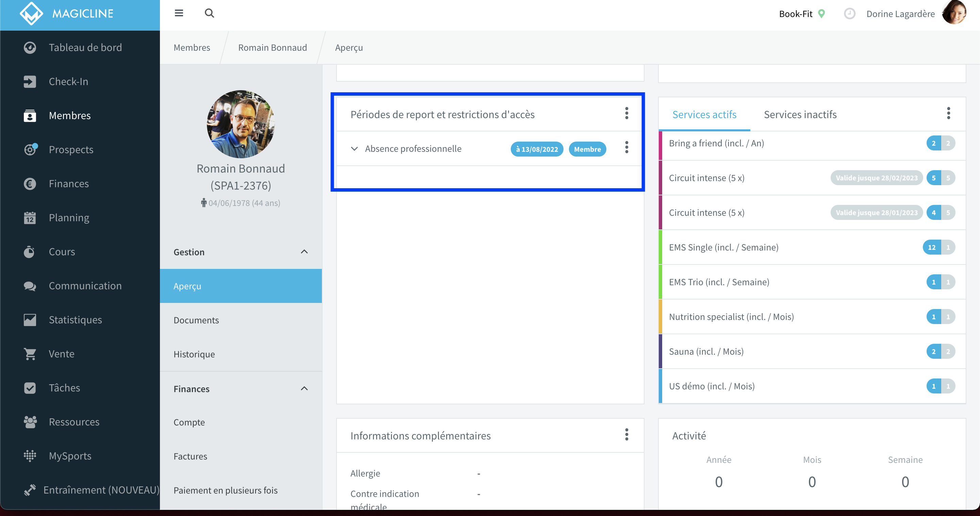Open Sauna (incl. / Mois) row

[812, 352]
